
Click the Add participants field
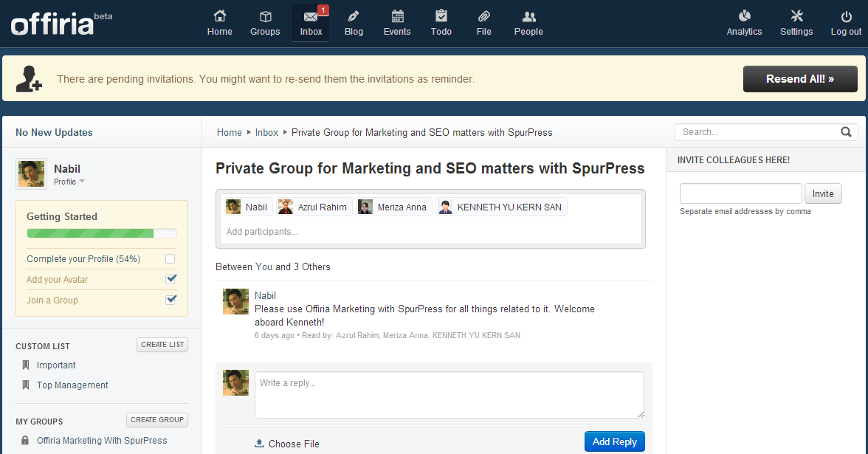click(x=431, y=232)
